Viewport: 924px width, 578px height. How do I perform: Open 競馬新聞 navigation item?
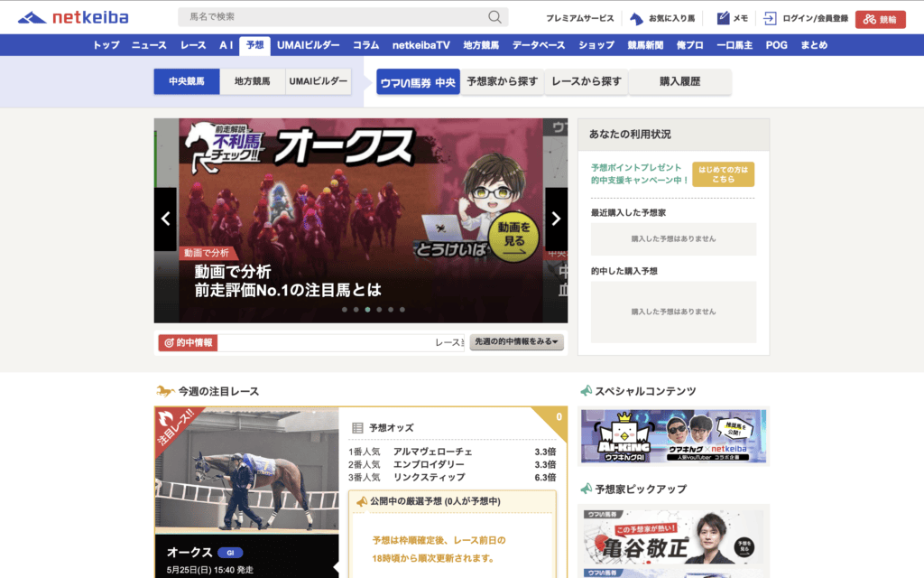(x=645, y=45)
